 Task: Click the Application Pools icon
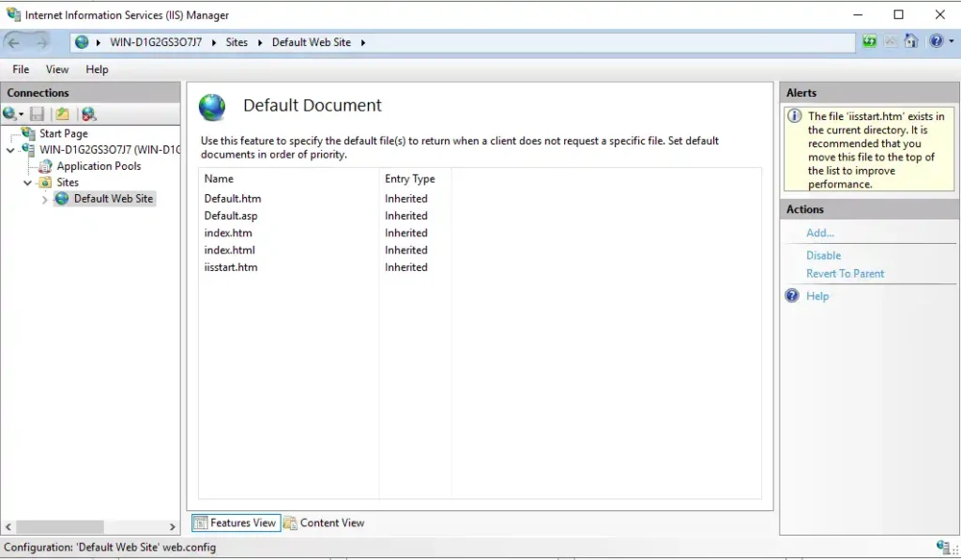(45, 166)
